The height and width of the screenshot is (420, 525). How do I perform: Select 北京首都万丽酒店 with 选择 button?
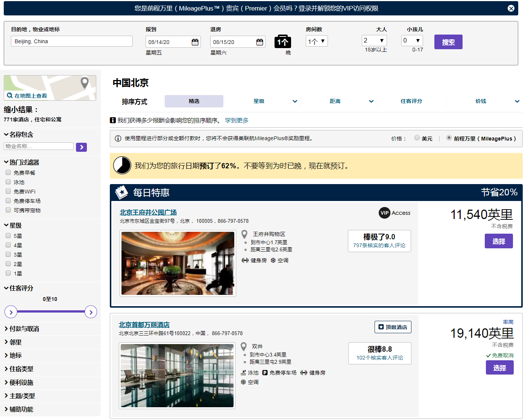[499, 368]
